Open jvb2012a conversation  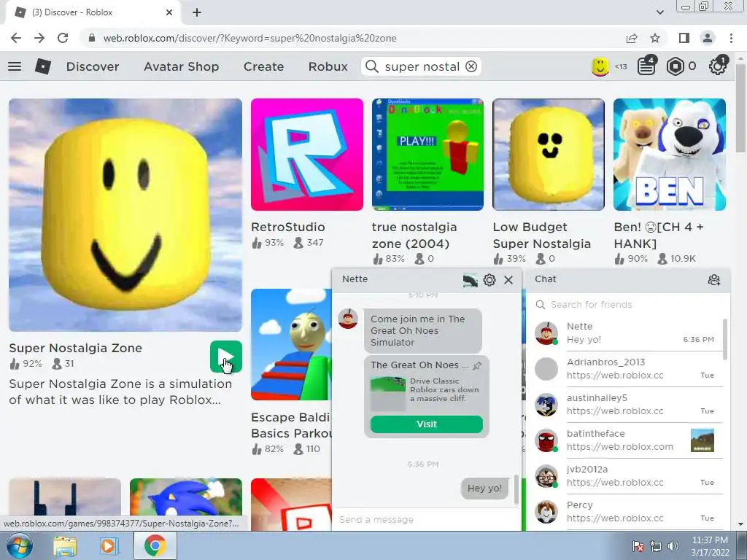click(x=625, y=476)
